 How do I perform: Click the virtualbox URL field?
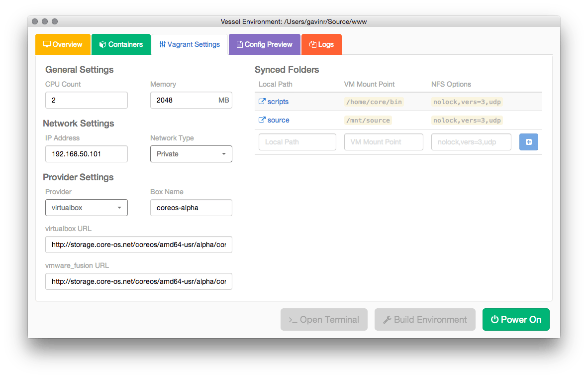(139, 245)
